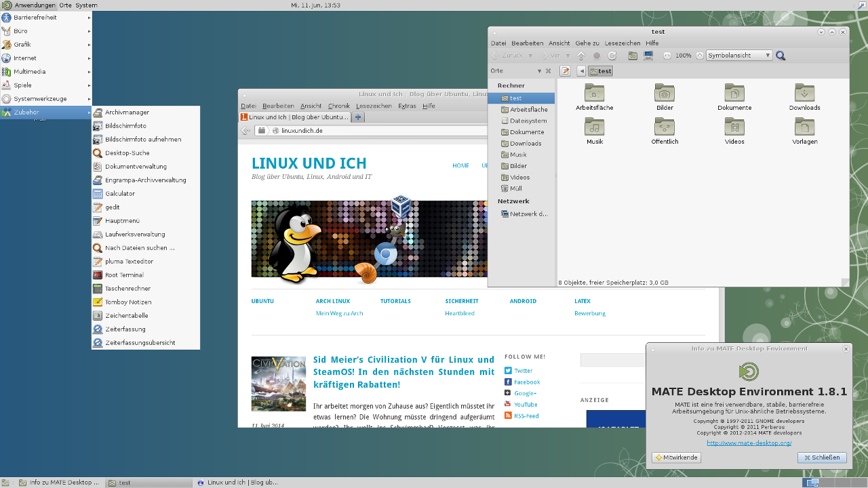Viewport: 868px width, 488px height.
Task: Expand the Multimedia applications submenu
Action: (46, 71)
